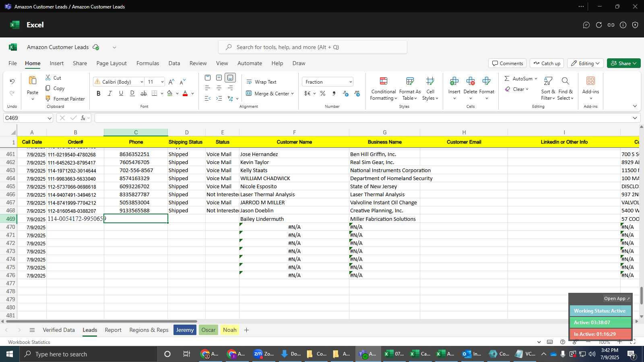The height and width of the screenshot is (362, 644).
Task: Apply percent style
Action: pyautogui.click(x=323, y=93)
